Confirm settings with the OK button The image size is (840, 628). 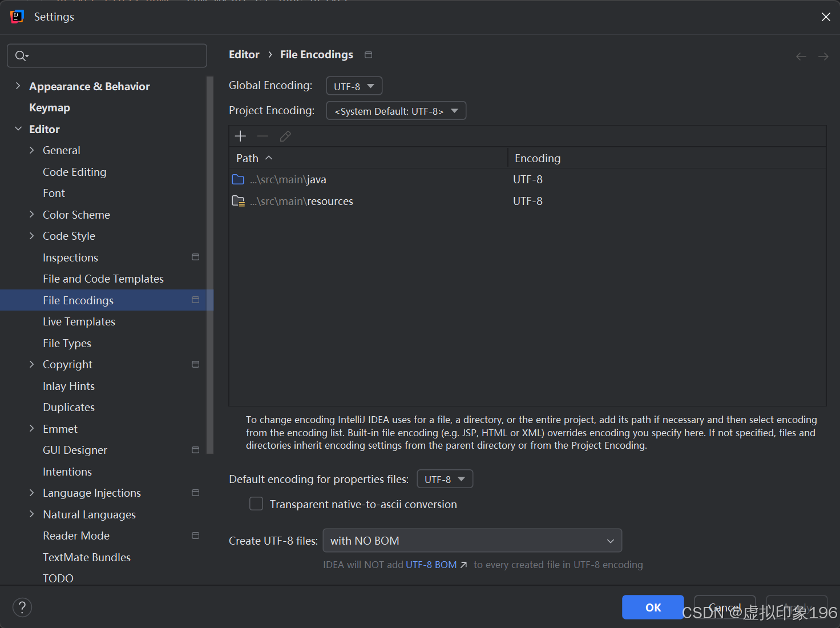(x=652, y=607)
